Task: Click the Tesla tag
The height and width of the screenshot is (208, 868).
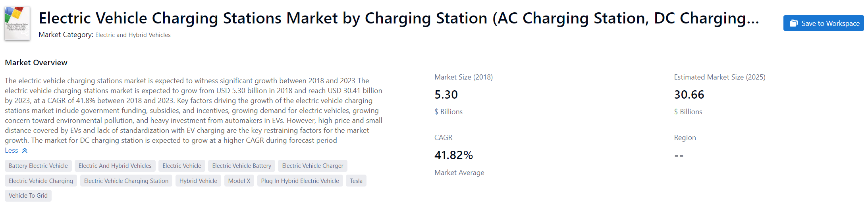Action: point(356,181)
